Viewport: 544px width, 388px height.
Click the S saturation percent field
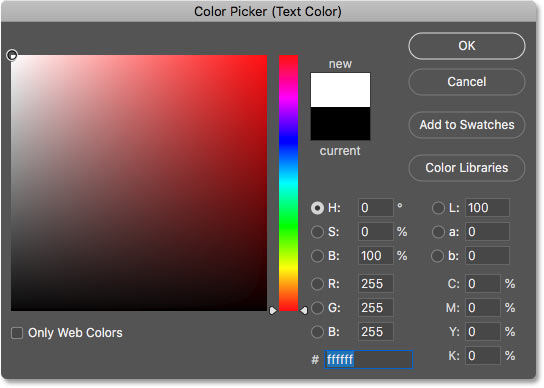(x=376, y=232)
